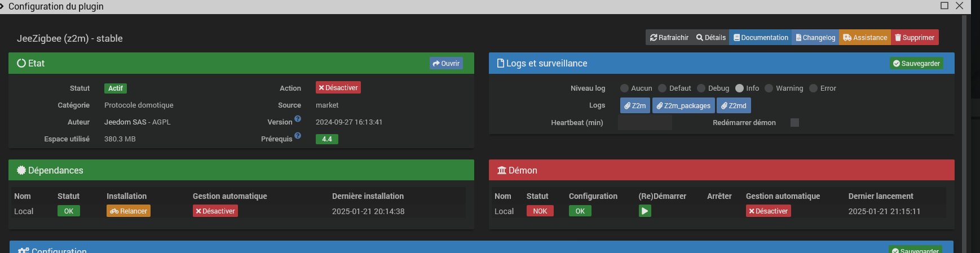Relaunch dependencies installation with Relancer
Image resolution: width=980 pixels, height=253 pixels.
click(x=129, y=211)
